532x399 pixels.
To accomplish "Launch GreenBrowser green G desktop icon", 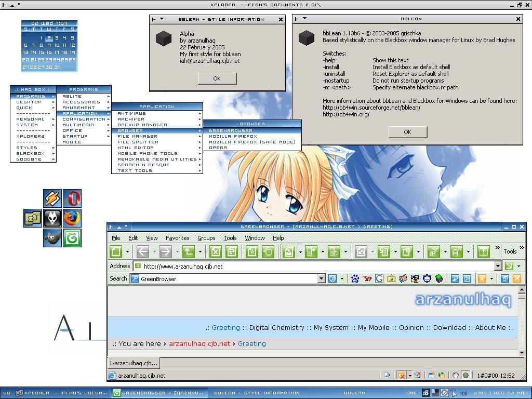I will pos(72,238).
